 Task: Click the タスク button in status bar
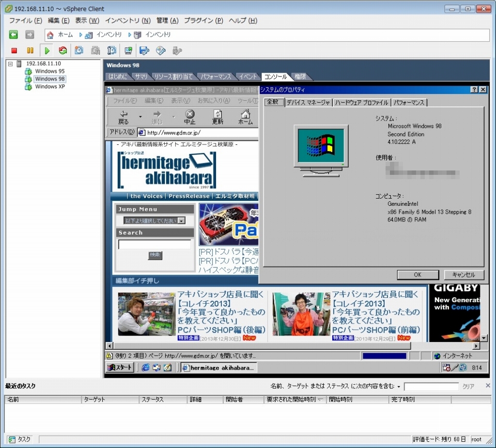click(x=20, y=439)
